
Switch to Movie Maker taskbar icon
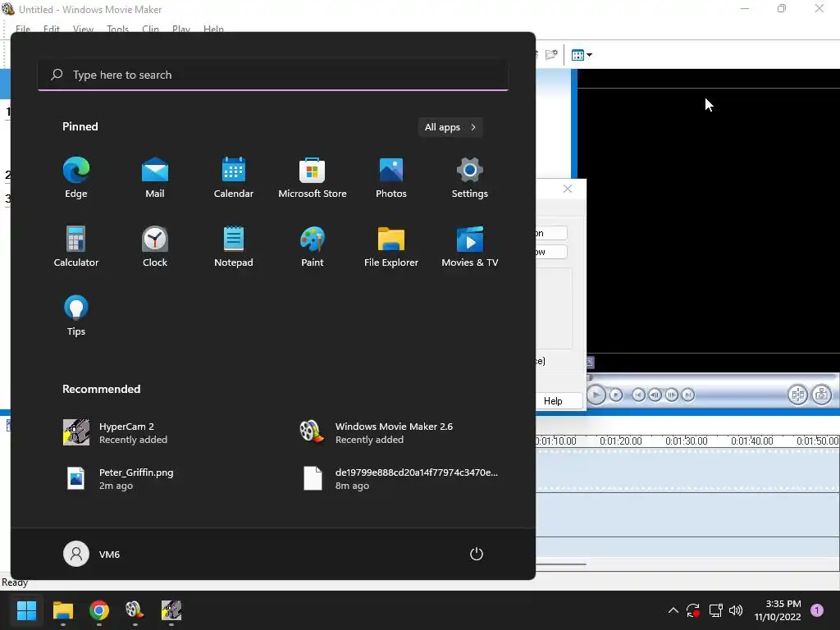(x=135, y=610)
